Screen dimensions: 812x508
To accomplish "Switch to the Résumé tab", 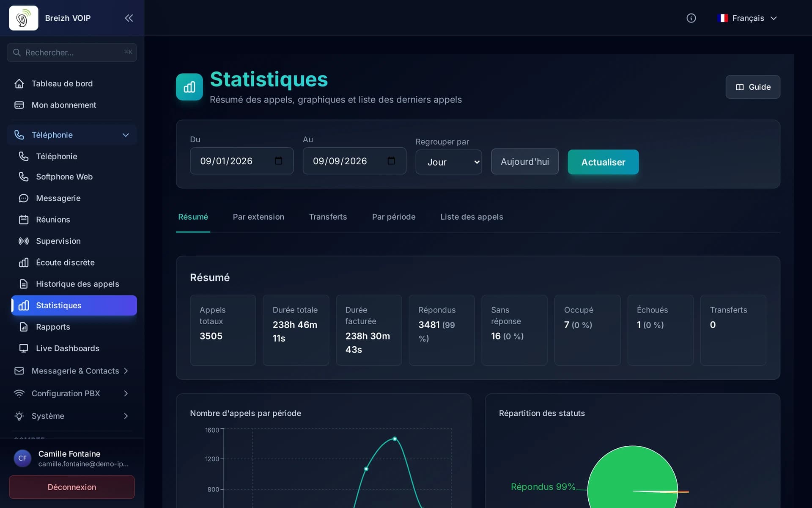I will tap(193, 217).
